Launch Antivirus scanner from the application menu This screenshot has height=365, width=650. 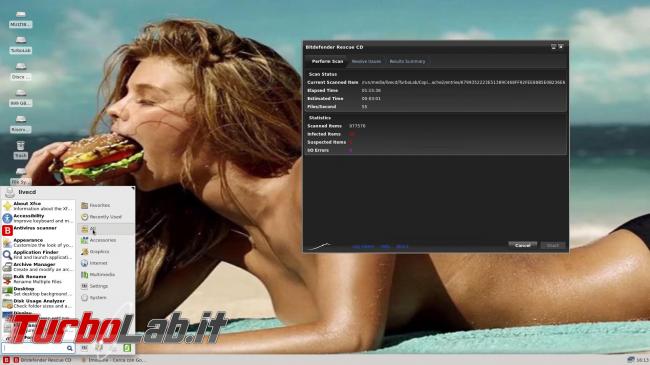point(38,230)
